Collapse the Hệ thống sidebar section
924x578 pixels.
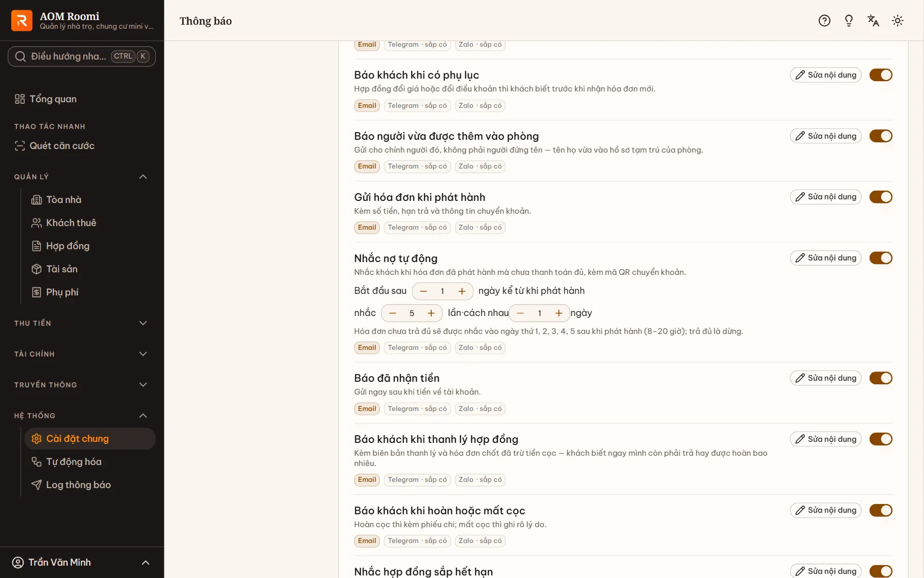[82, 416]
